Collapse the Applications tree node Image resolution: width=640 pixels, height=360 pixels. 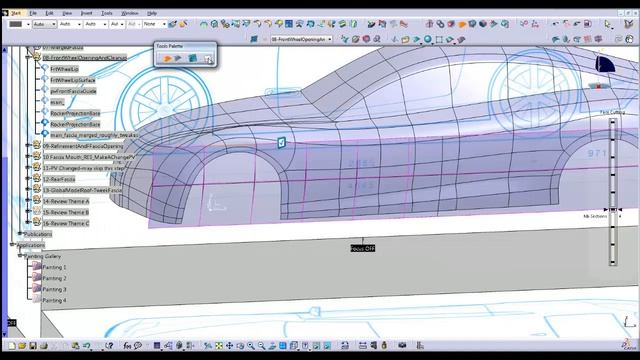(x=12, y=245)
